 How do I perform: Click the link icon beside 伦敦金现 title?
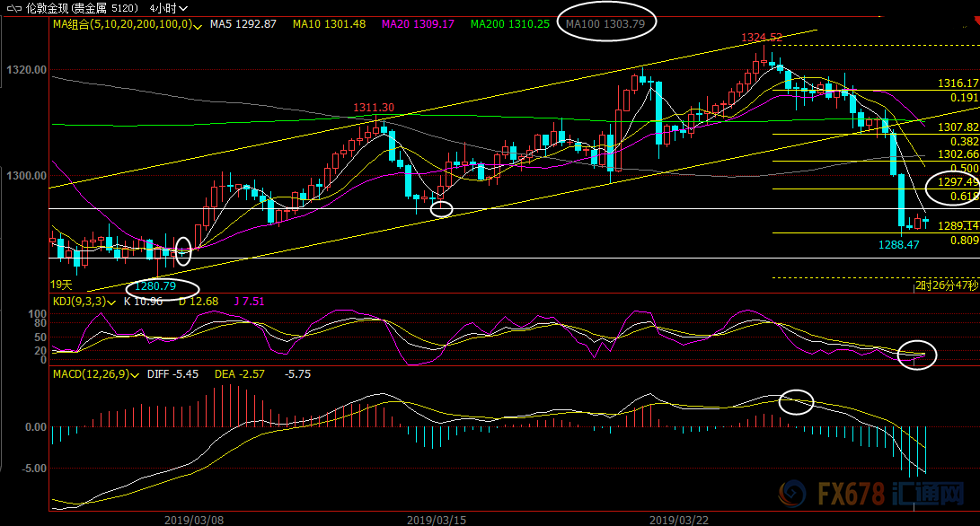[13, 9]
